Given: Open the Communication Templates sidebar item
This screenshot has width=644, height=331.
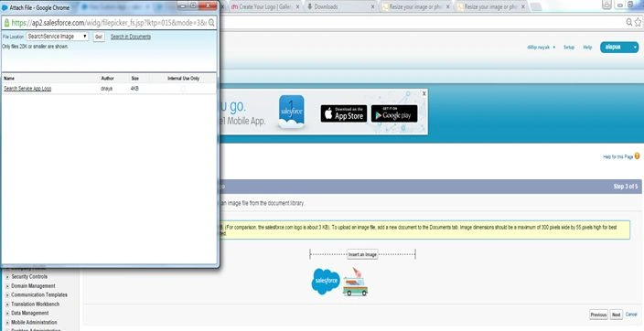Looking at the screenshot, I should 39,294.
